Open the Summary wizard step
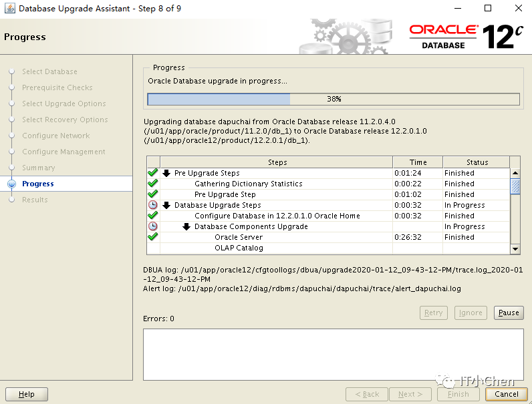Image resolution: width=532 pixels, height=404 pixels. [38, 168]
